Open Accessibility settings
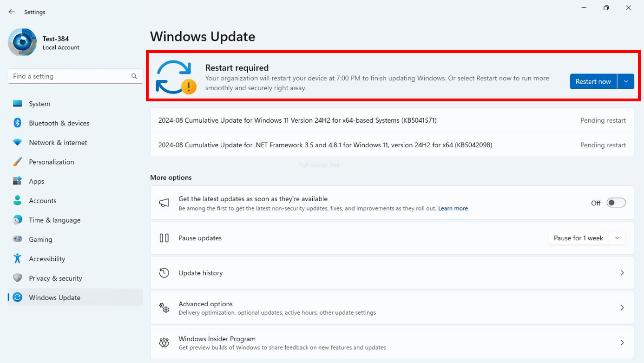644x363 pixels. tap(75, 259)
